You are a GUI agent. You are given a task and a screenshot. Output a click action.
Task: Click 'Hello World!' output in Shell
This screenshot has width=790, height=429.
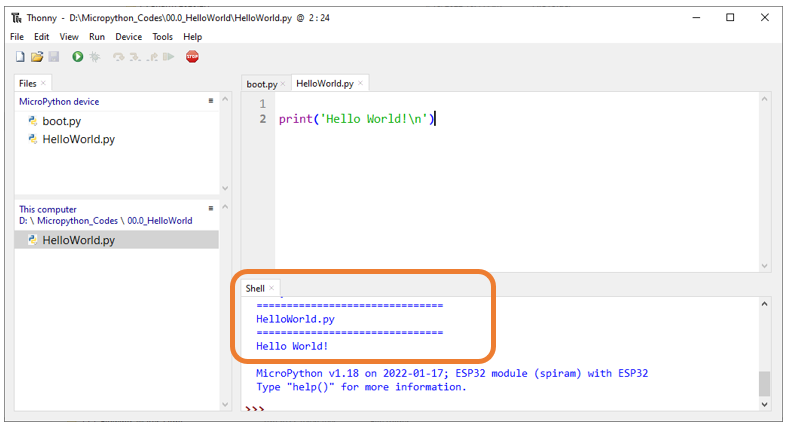pos(292,346)
